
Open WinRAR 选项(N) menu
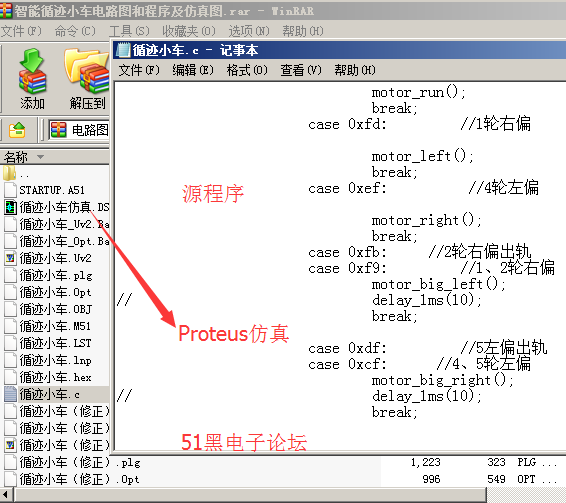coord(249,31)
